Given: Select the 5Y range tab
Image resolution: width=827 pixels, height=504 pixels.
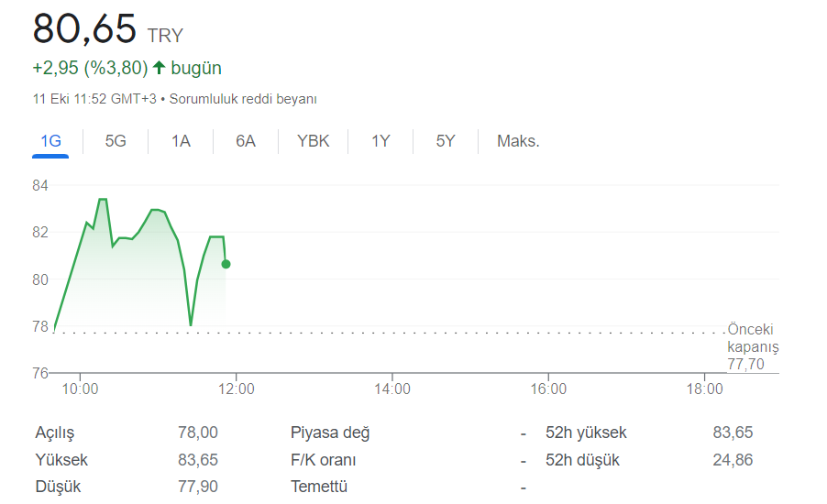Looking at the screenshot, I should coord(446,141).
